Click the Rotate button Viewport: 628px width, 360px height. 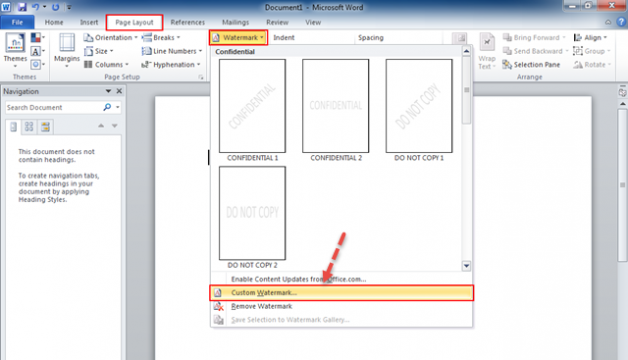592,64
